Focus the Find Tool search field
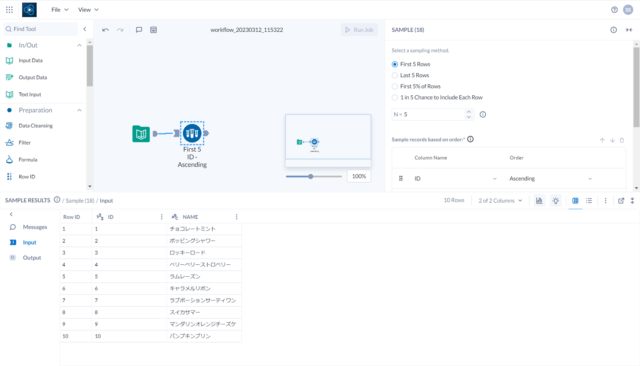Screen dimensions: 640x366 point(40,29)
